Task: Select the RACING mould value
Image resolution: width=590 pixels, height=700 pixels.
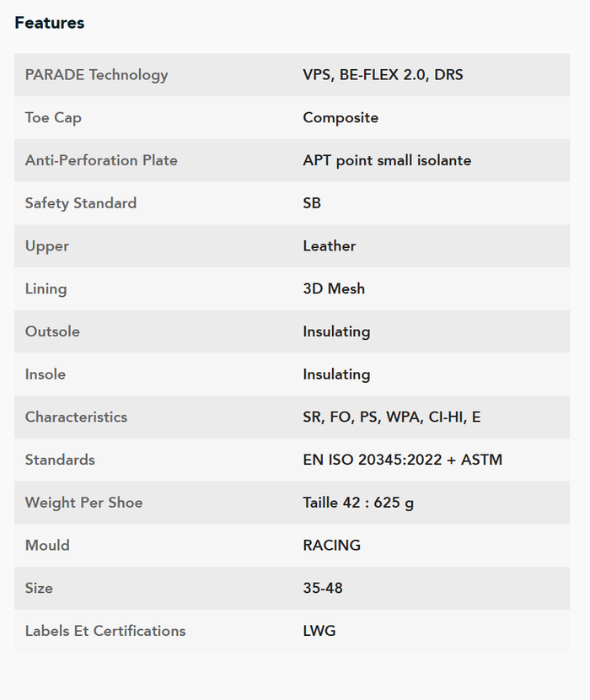Action: (x=331, y=545)
